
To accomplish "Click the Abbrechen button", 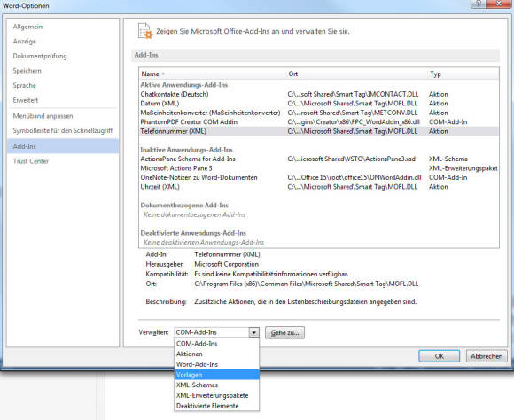I will 487,356.
